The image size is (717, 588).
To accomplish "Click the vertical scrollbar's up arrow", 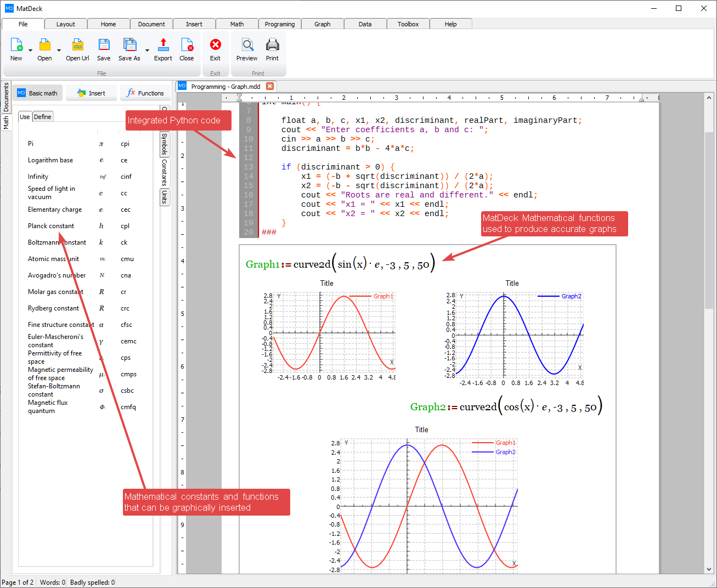I will coord(709,98).
